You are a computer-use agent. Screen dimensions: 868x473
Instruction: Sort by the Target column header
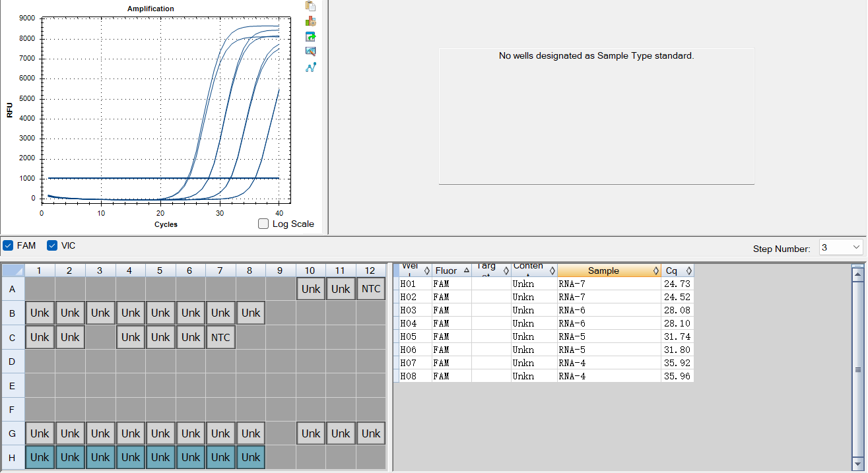(491, 270)
